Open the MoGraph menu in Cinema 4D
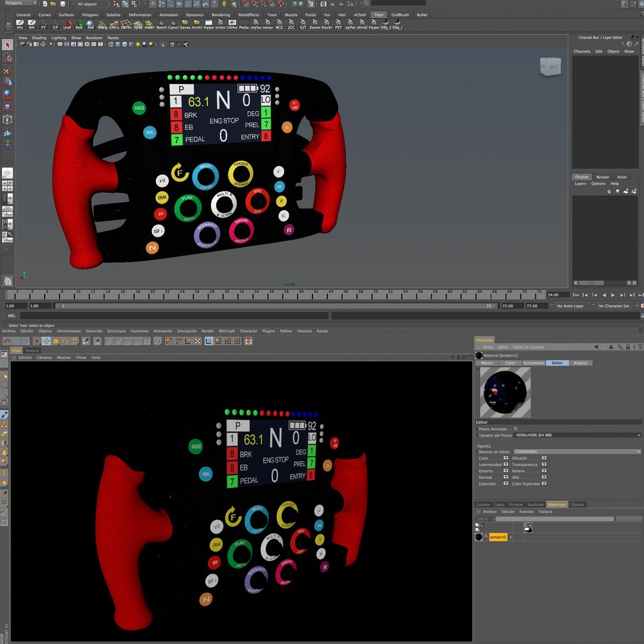Viewport: 644px width, 644px height. (x=227, y=331)
